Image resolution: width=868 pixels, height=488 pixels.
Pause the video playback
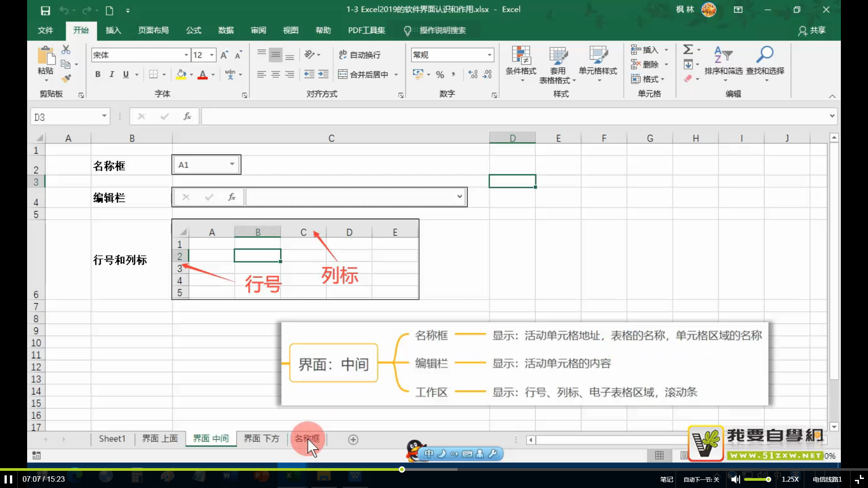click(x=8, y=479)
